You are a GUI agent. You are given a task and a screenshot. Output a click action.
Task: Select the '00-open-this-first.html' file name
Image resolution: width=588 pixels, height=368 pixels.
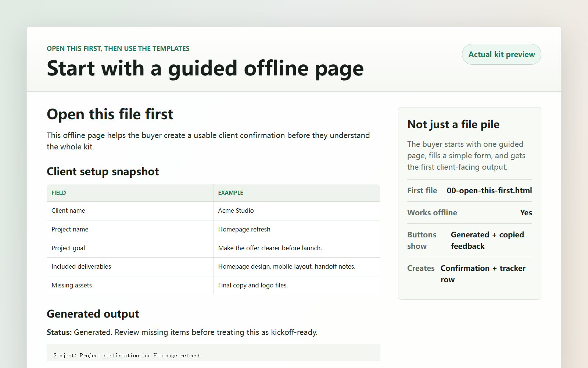(489, 191)
